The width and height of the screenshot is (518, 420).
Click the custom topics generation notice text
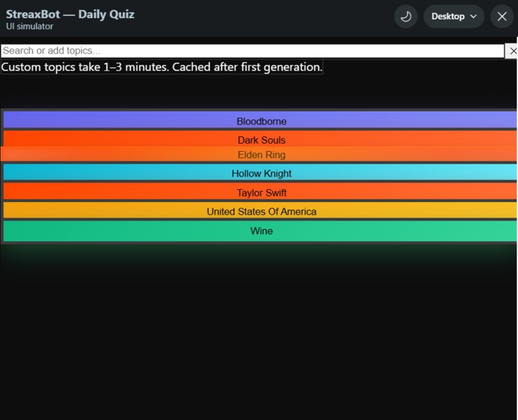pos(161,67)
